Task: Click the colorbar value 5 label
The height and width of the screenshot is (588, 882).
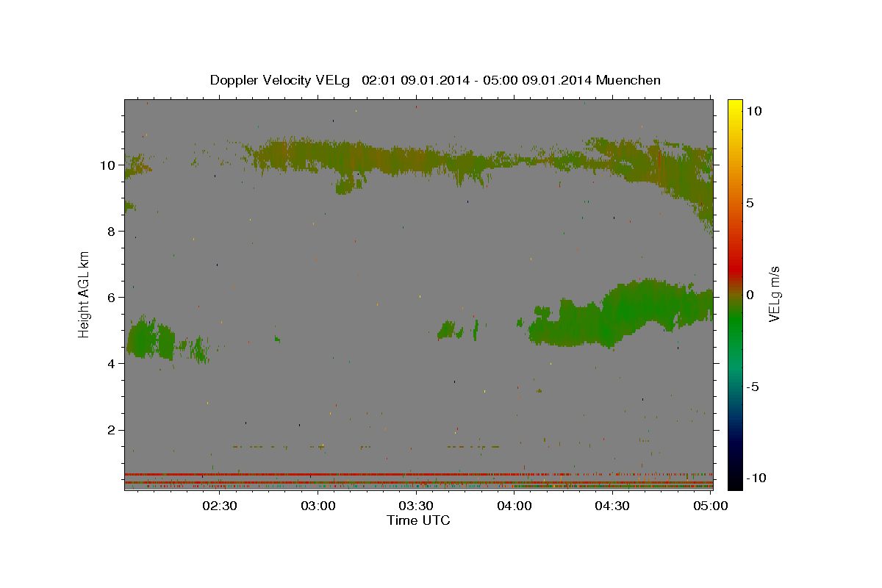Action: click(750, 203)
